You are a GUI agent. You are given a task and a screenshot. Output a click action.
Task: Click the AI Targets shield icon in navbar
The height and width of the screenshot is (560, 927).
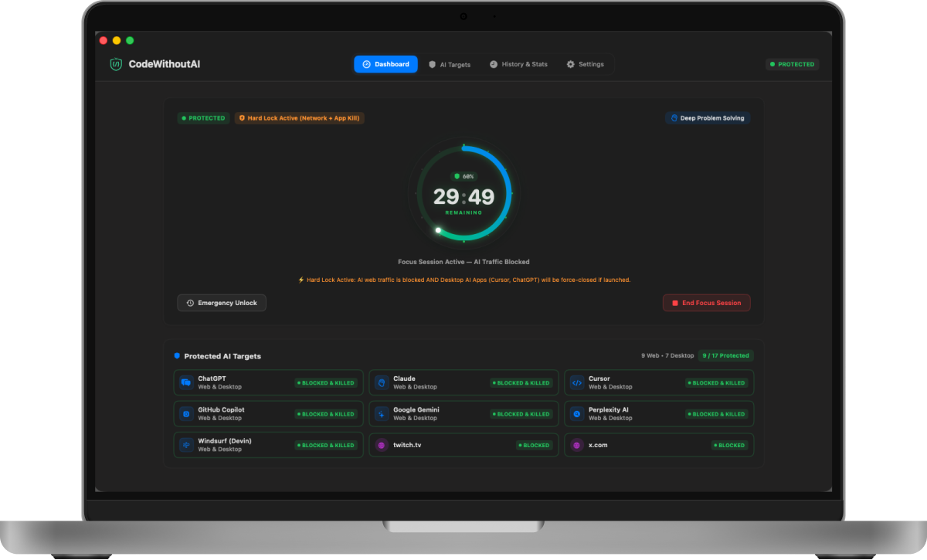(x=433, y=65)
